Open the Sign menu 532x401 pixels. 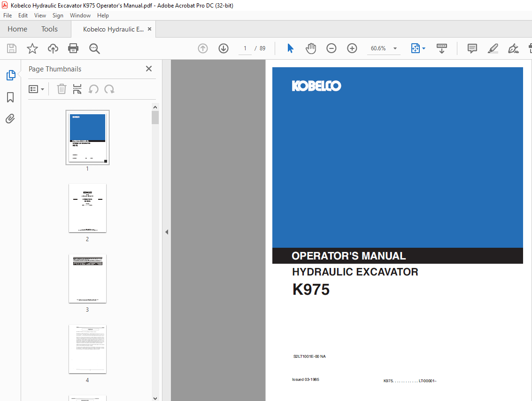58,16
